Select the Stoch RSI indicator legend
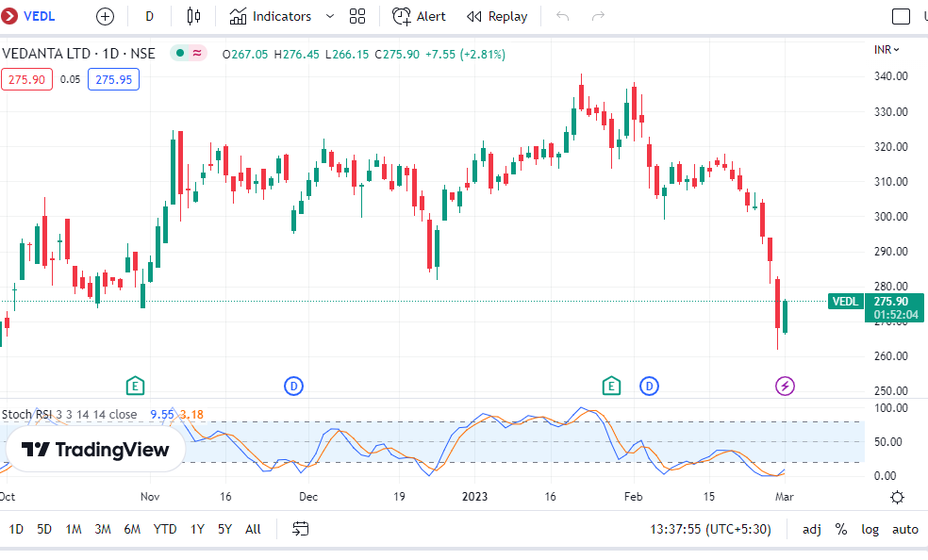928x560 pixels. point(69,415)
